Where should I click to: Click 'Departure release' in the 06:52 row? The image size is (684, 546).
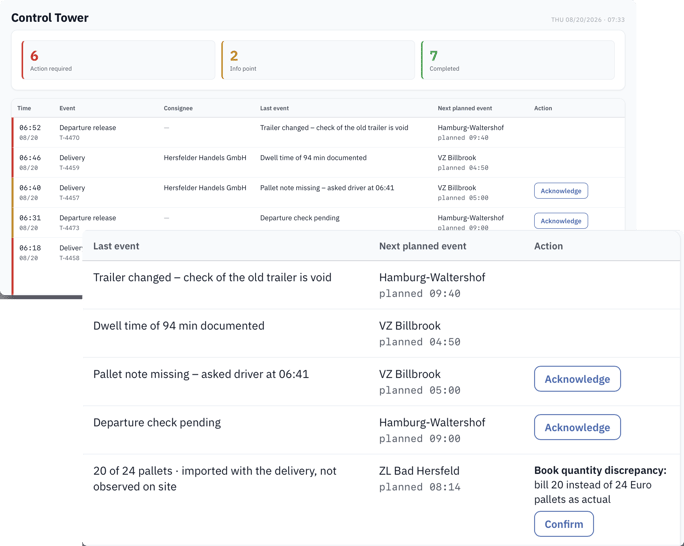pyautogui.click(x=88, y=128)
